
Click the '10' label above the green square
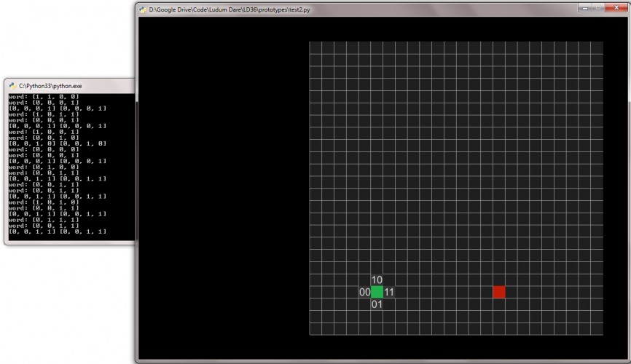coord(377,280)
